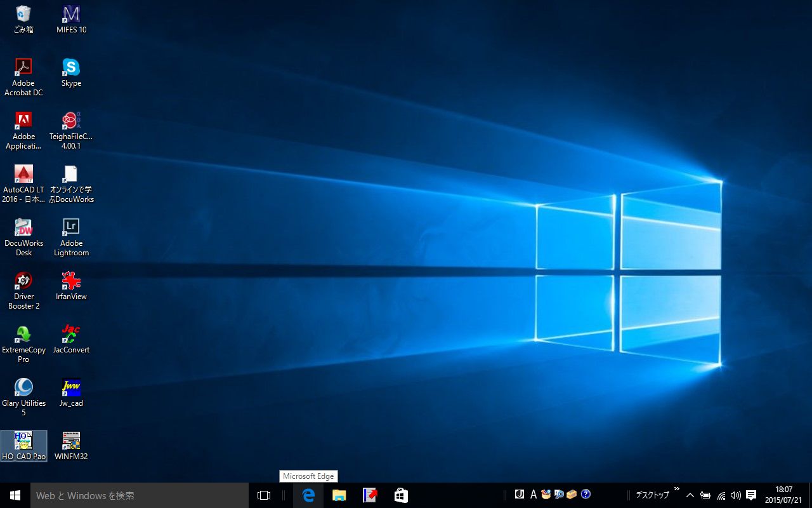
Task: Open the Start menu
Action: [x=15, y=495]
